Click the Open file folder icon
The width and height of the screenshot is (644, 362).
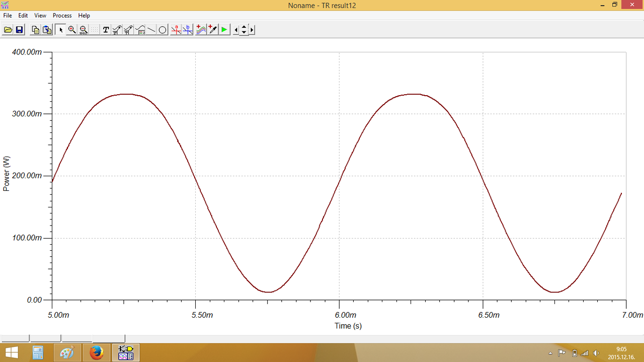click(8, 30)
